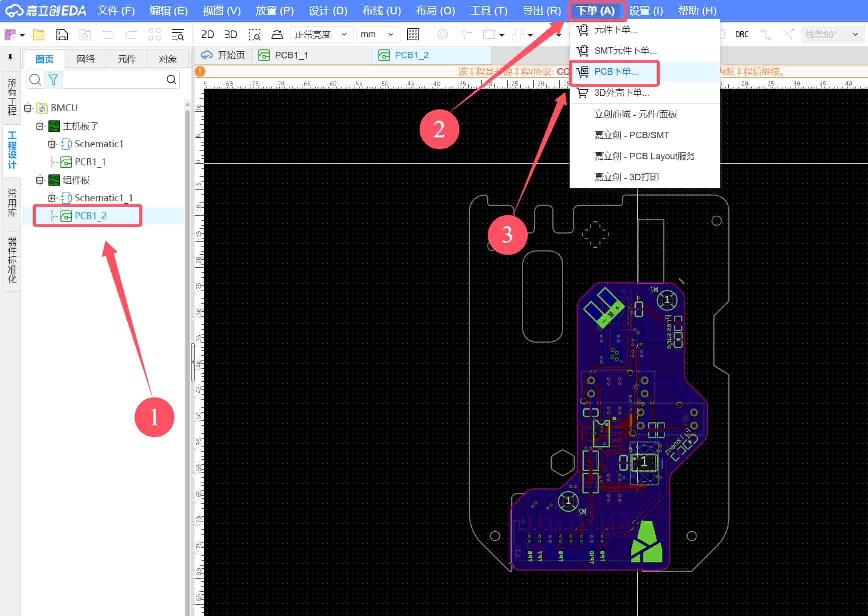Screen dimensions: 868x616
Task: Open the 布线 (U) menu
Action: 381,11
